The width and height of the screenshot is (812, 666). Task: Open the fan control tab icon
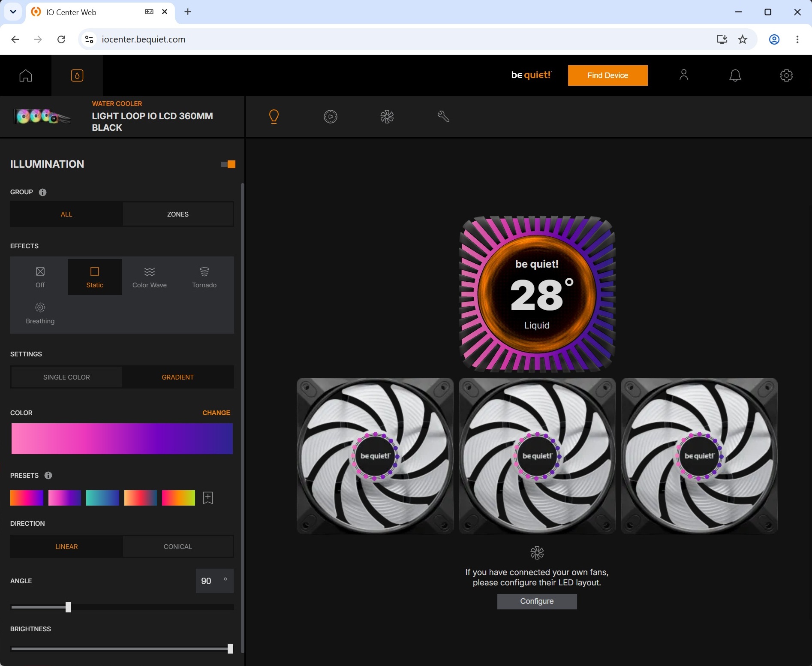(387, 117)
